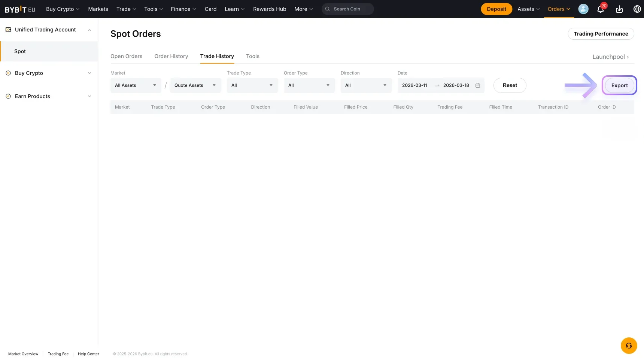The image size is (644, 358).
Task: Open the date range calendar icon
Action: pos(478,85)
